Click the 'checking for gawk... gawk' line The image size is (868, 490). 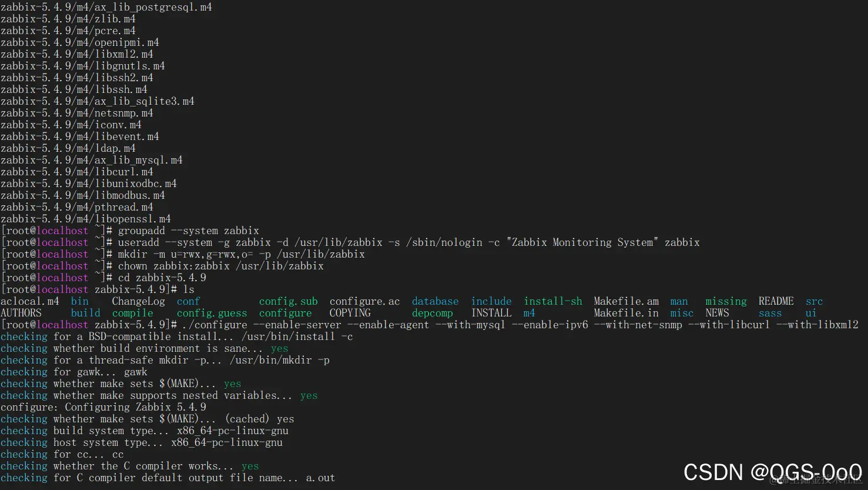point(74,372)
